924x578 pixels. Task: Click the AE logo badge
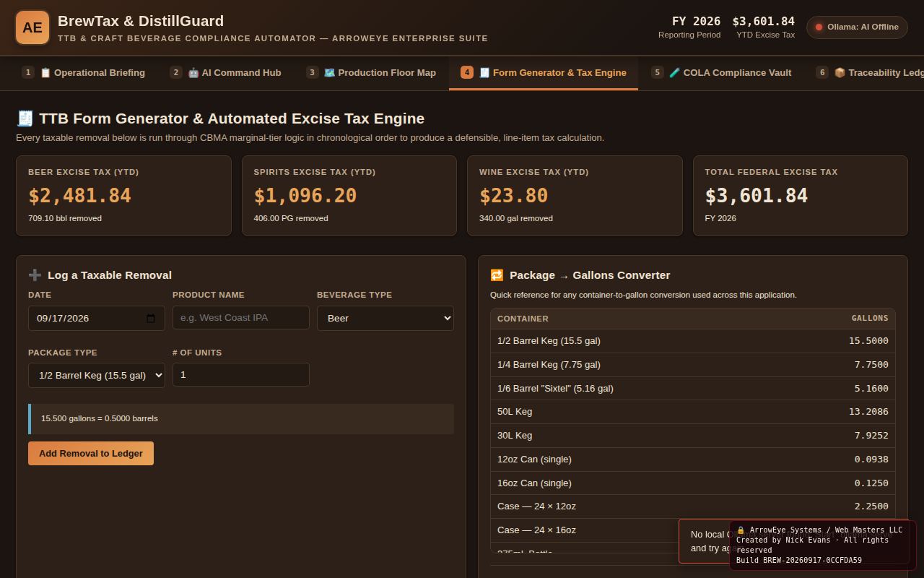32,27
